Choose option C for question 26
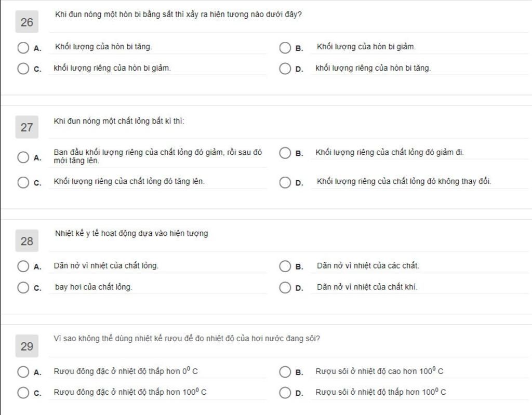The width and height of the screenshot is (532, 415). tap(23, 69)
